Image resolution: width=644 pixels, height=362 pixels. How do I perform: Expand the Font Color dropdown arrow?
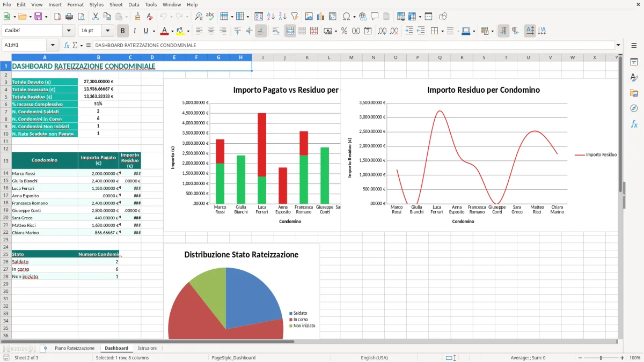(172, 31)
